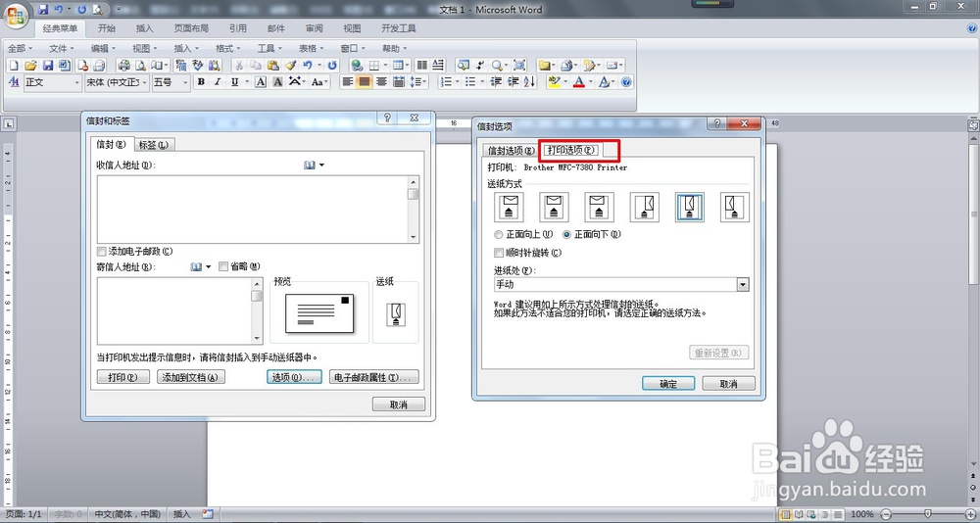Viewport: 980px width, 523px height.
Task: Expand the 寄信人地址 address book arrow
Action: point(208,266)
